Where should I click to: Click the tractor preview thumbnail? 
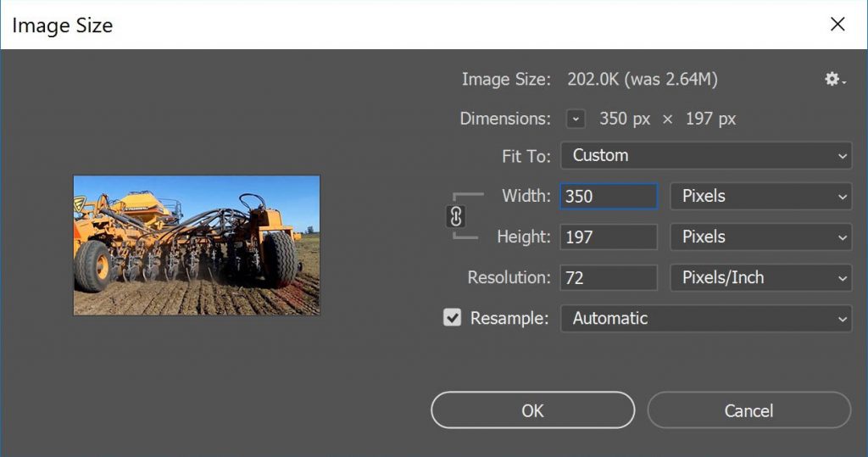point(197,245)
